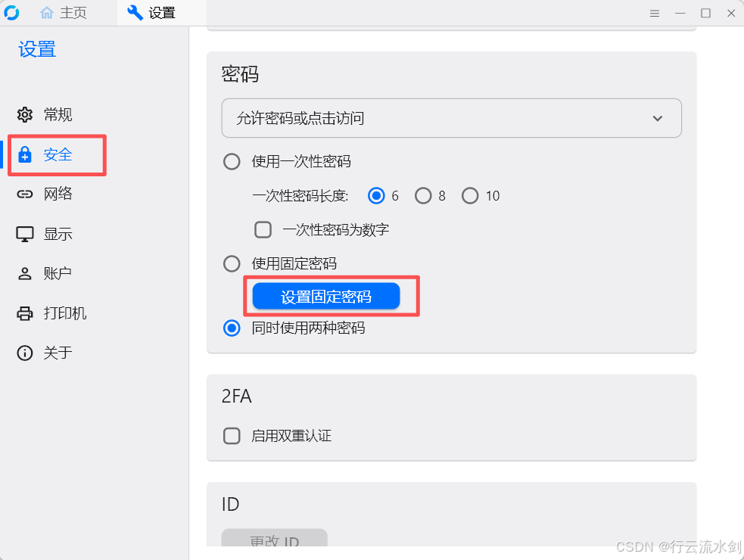
Task: Open the hamburger menu icon in the title bar
Action: pos(655,14)
